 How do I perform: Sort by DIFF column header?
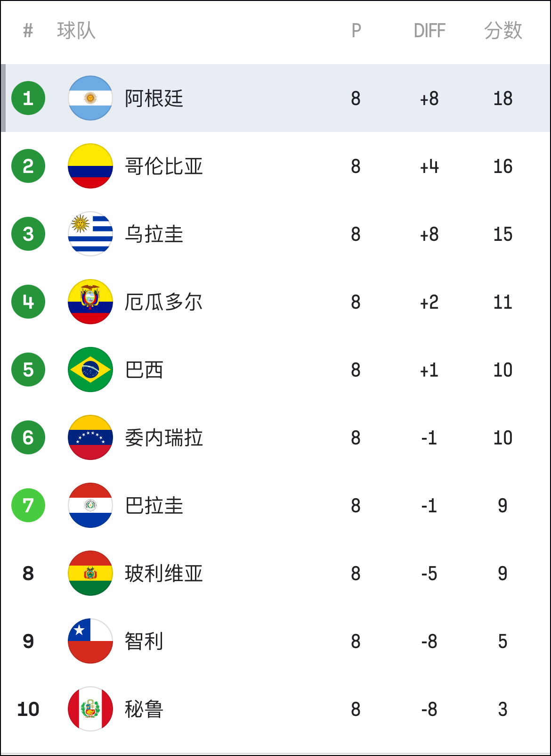[429, 31]
